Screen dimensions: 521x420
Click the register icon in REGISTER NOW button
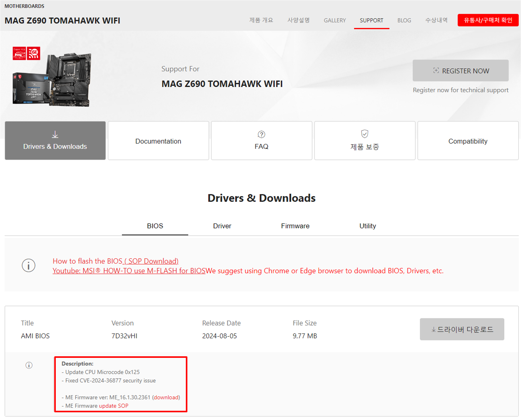(x=436, y=71)
